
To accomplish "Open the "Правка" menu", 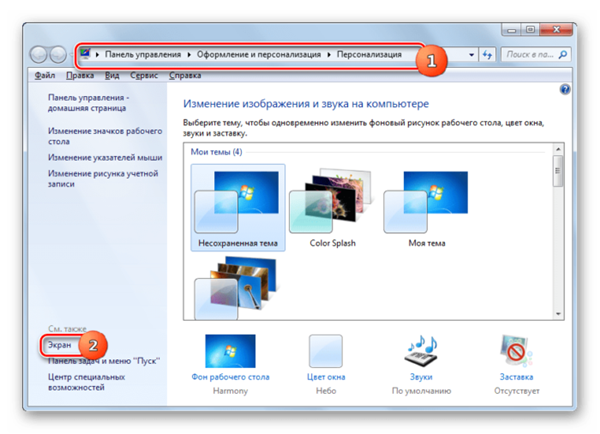I will (80, 75).
